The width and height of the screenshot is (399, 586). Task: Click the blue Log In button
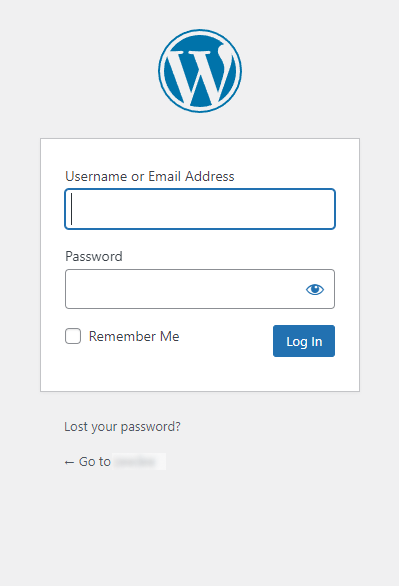coord(304,341)
